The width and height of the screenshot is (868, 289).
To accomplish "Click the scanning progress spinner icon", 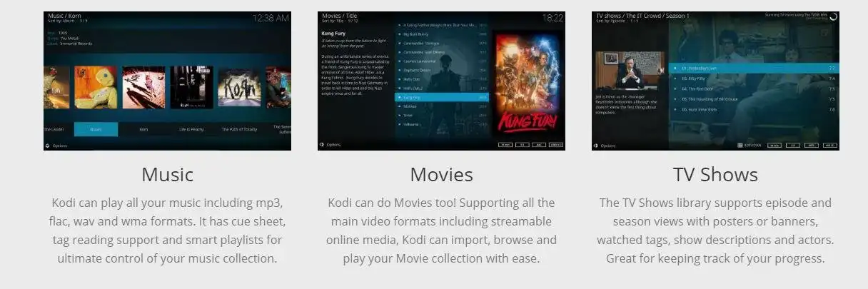I will pyautogui.click(x=832, y=16).
